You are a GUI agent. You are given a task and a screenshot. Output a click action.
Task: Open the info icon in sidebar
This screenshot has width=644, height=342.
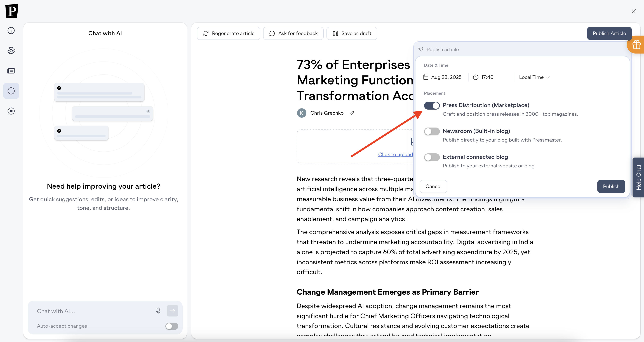pos(11,31)
